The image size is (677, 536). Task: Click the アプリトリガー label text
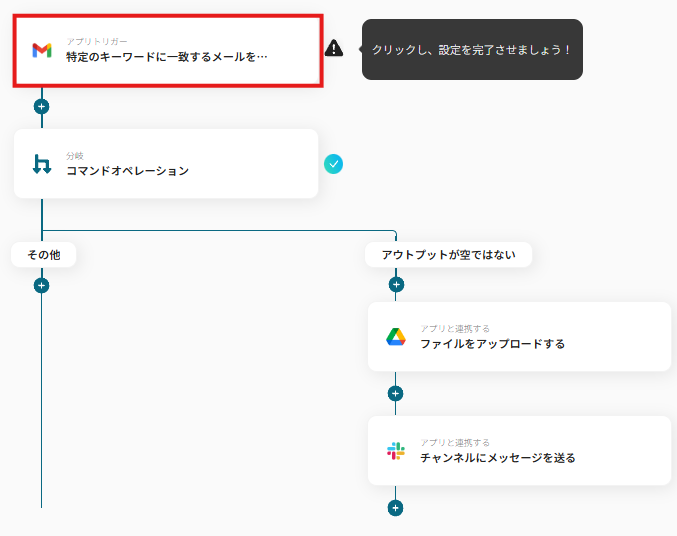click(x=97, y=41)
